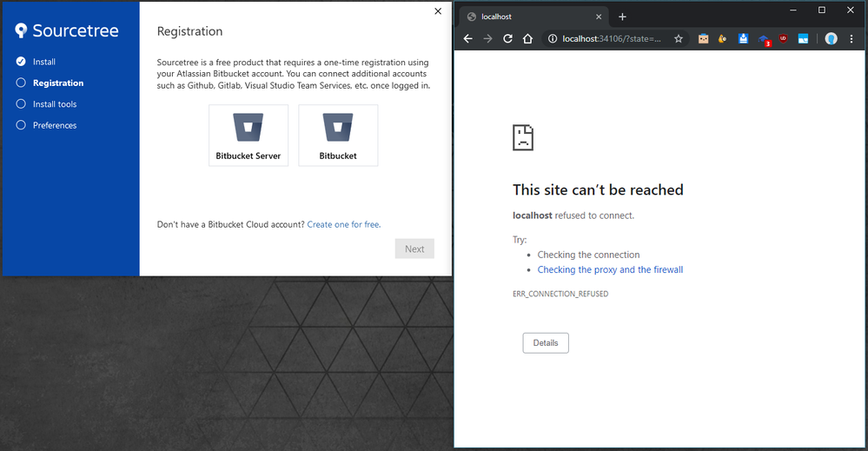
Task: Click This site can't be reached heading
Action: 598,189
